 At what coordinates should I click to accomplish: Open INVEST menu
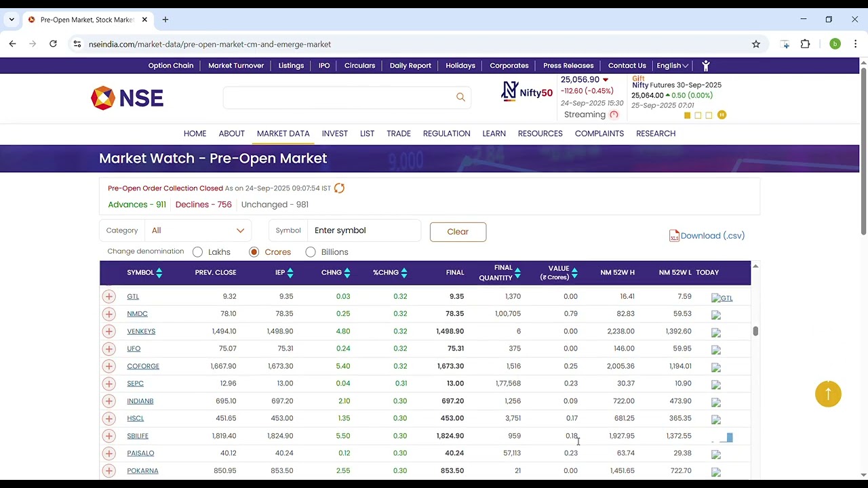coord(334,134)
